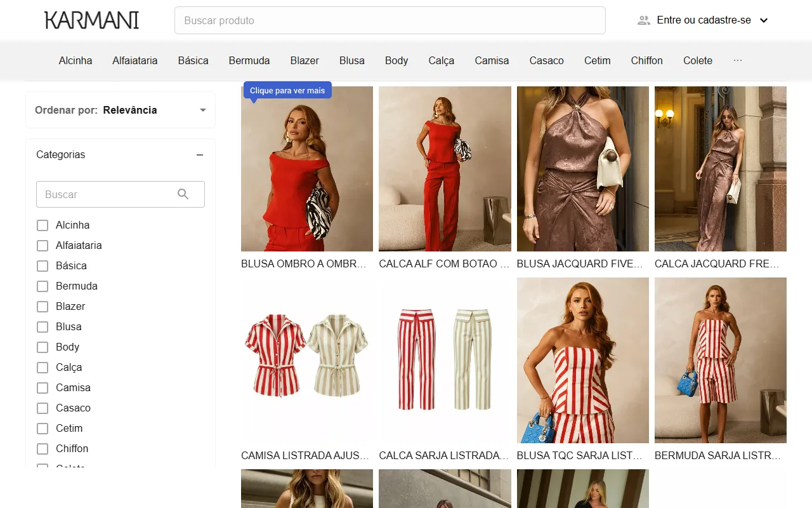Toggle the Blusa filter checkbox
Screen dimensions: 812x508
pos(43,327)
